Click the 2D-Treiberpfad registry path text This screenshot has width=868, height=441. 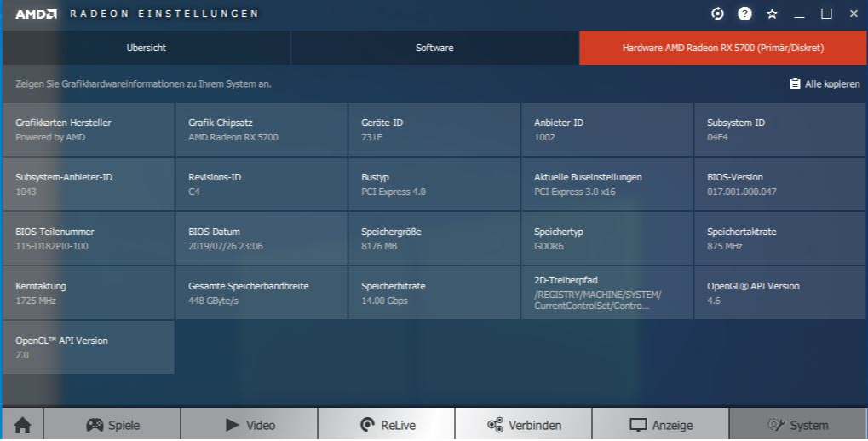597,300
